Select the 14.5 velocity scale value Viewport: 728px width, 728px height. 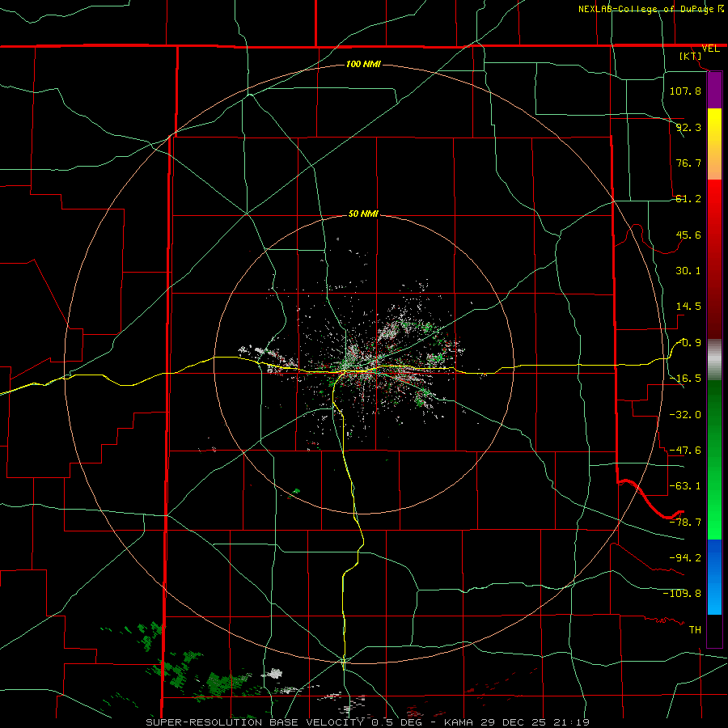(688, 307)
